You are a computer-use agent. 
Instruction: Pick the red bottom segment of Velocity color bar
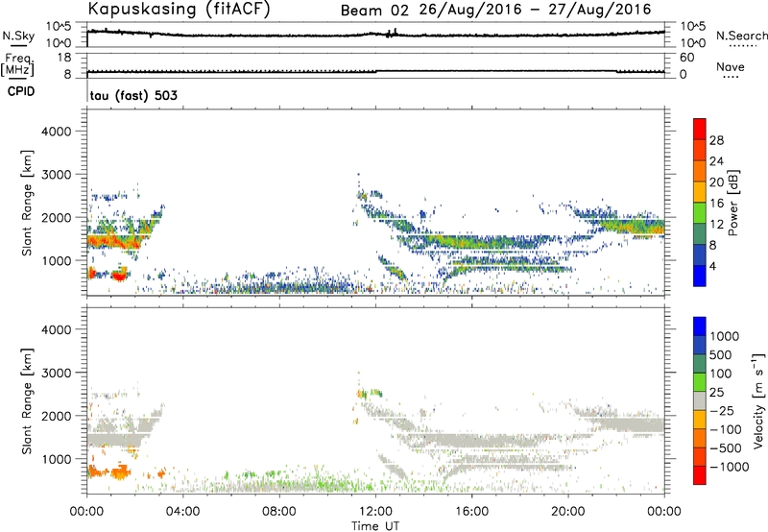(700, 475)
